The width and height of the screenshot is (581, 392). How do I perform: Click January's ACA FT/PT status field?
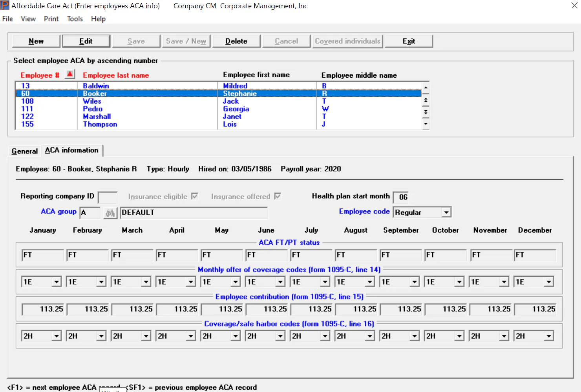(x=42, y=255)
